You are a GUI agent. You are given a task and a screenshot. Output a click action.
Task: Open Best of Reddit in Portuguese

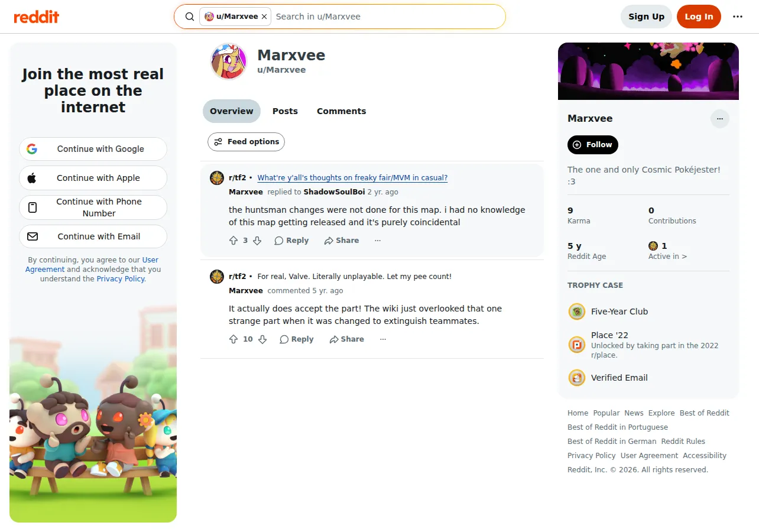click(618, 427)
